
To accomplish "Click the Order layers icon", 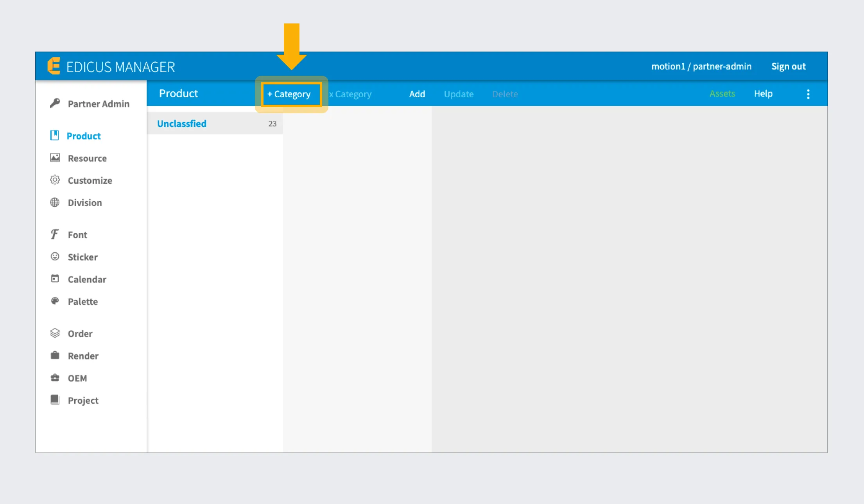I will (55, 333).
